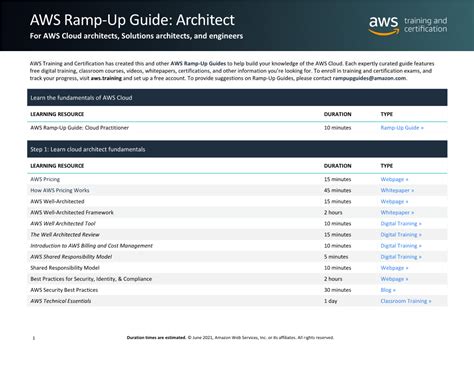Screen dimensions: 474x366
Task: Click '2 hours' duration for AWS Well-Architected Framework
Action: (333, 212)
